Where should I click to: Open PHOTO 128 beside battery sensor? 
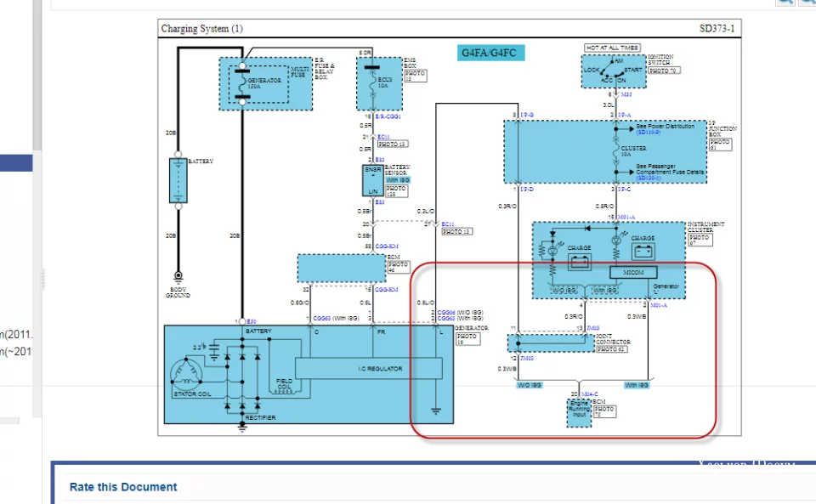396,191
